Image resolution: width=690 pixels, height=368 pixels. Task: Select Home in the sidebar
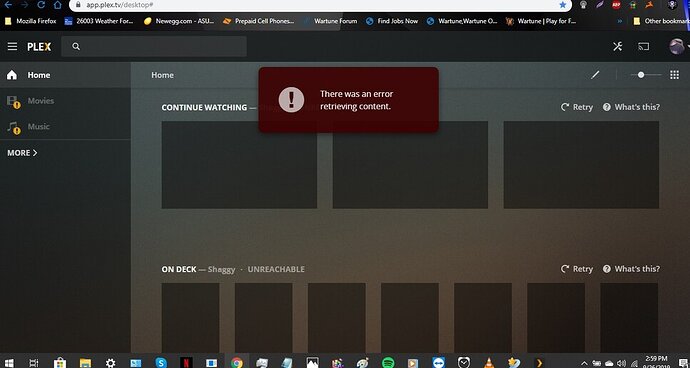coord(65,75)
